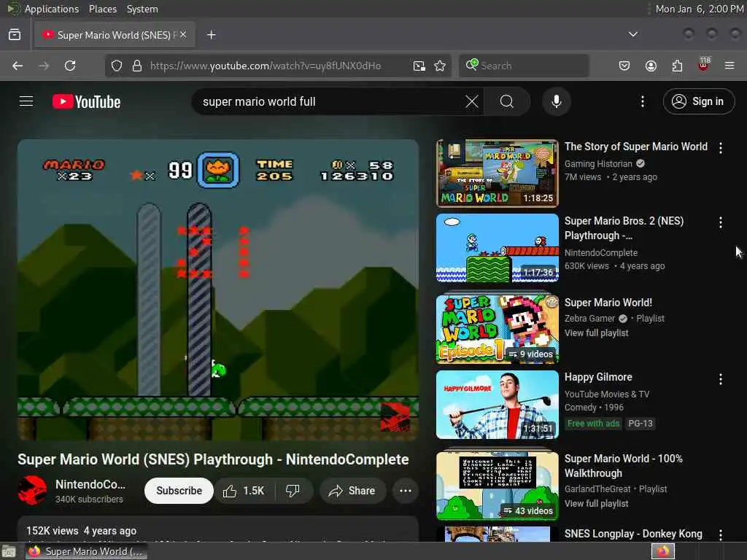Like the video (1.5K)
Screen dimensions: 747x560
244,491
